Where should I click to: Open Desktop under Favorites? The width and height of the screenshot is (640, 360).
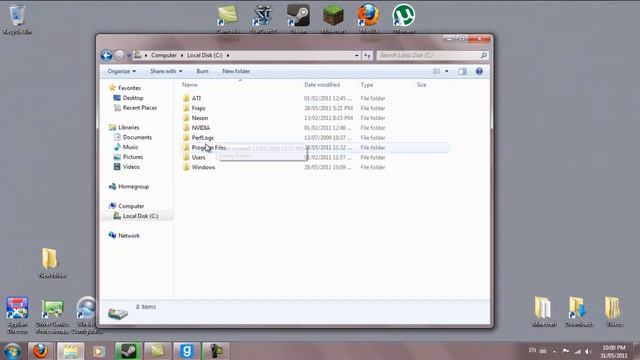[x=133, y=98]
